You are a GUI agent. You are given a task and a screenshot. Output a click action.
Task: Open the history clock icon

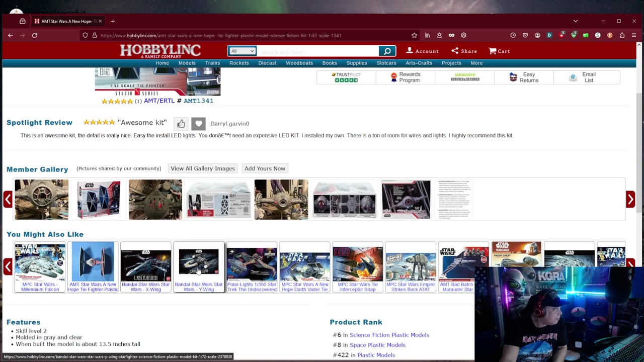(x=513, y=35)
